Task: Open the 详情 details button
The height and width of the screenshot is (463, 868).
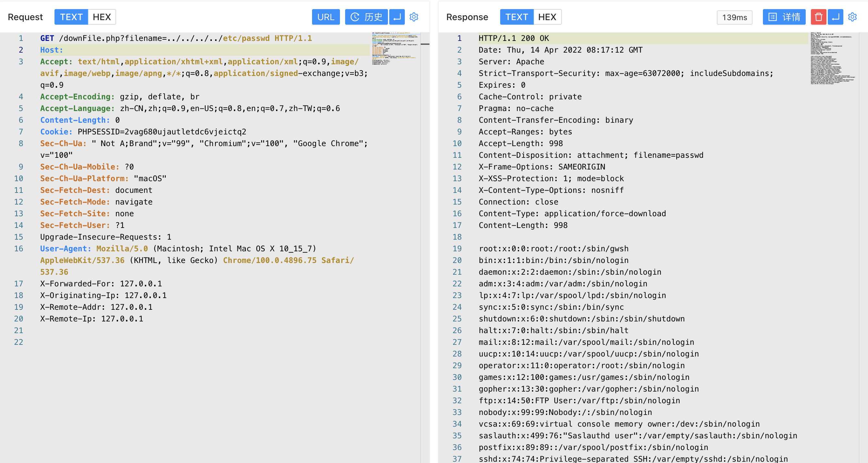Action: [x=784, y=17]
